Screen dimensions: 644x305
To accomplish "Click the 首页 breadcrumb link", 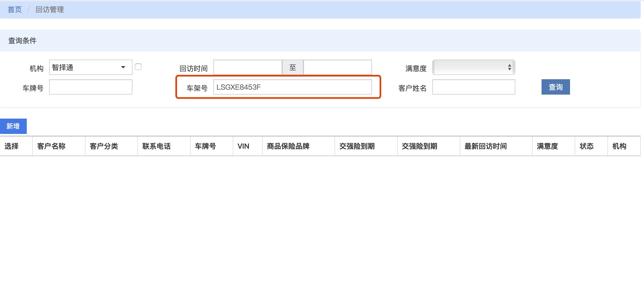I will 14,10.
